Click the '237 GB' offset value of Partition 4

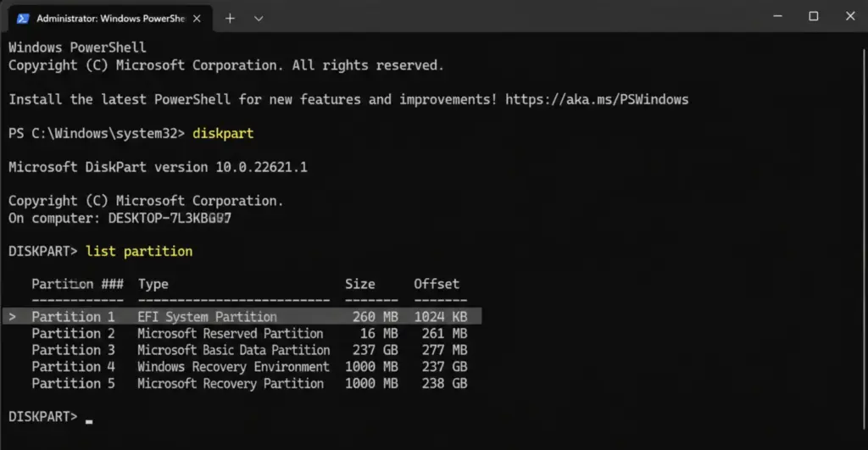[444, 367]
